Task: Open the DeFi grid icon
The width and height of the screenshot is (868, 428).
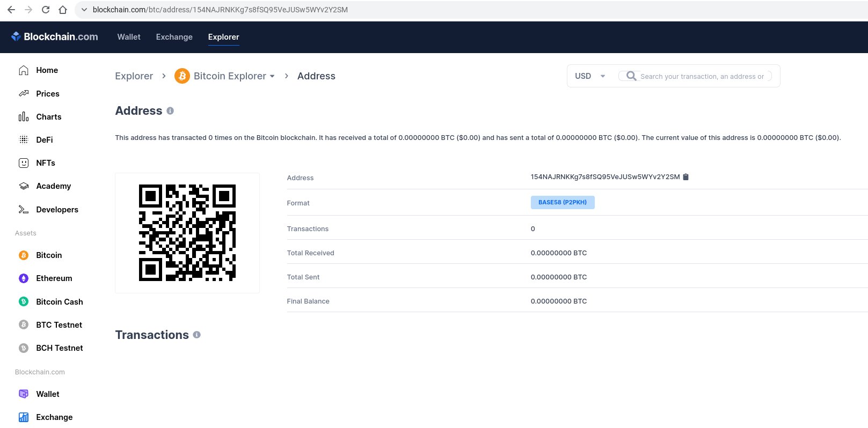Action: point(24,139)
